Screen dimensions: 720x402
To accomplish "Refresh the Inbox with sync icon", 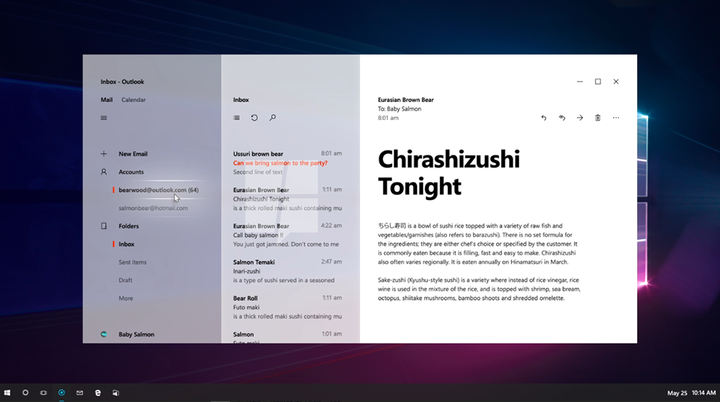I will click(x=254, y=118).
